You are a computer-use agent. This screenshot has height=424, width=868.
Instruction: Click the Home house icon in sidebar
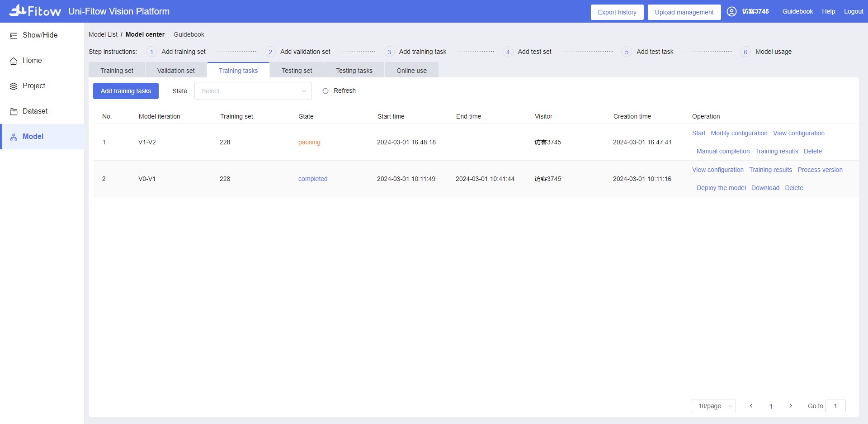14,61
